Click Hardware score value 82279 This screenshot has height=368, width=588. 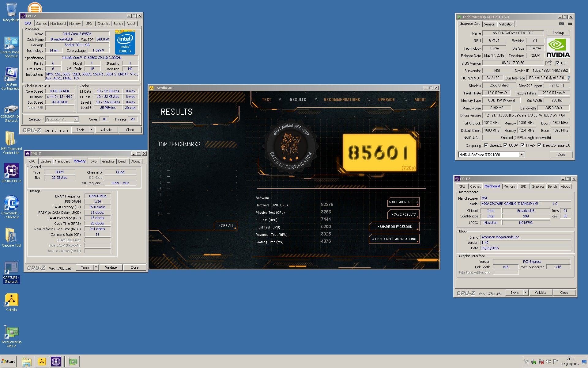[x=327, y=205]
